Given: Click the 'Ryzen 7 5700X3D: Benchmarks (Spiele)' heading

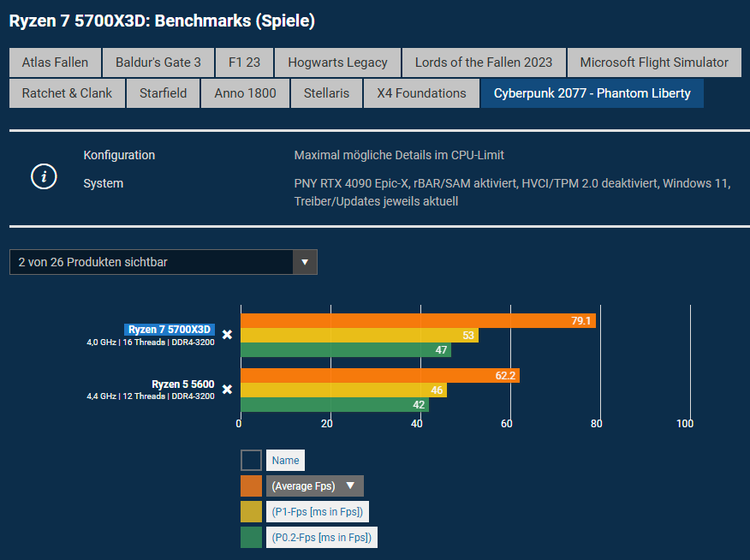Looking at the screenshot, I should click(x=162, y=21).
